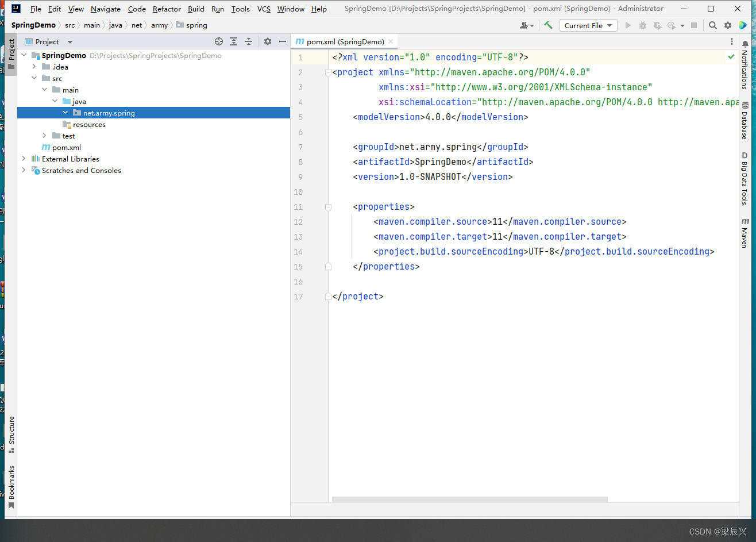Open Current File run configuration dropdown

coord(588,25)
